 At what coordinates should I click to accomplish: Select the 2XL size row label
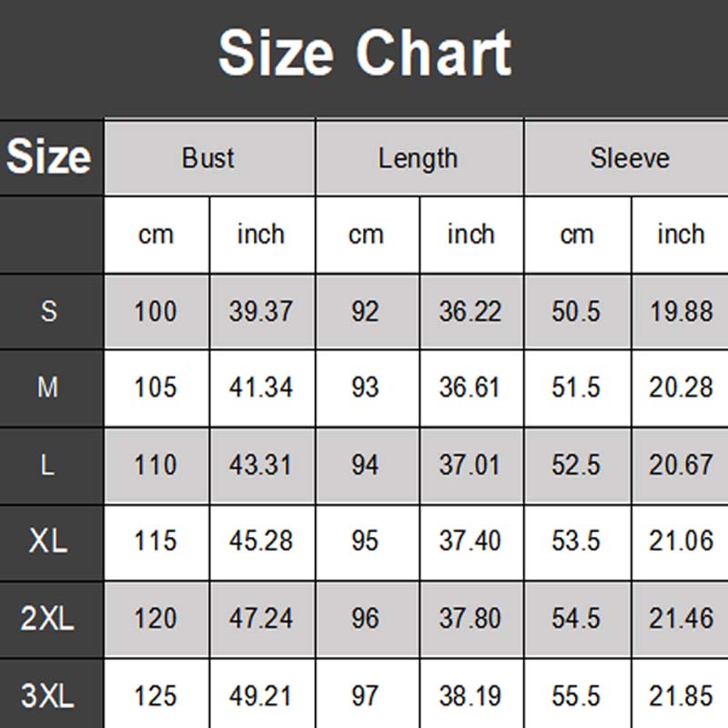48,619
